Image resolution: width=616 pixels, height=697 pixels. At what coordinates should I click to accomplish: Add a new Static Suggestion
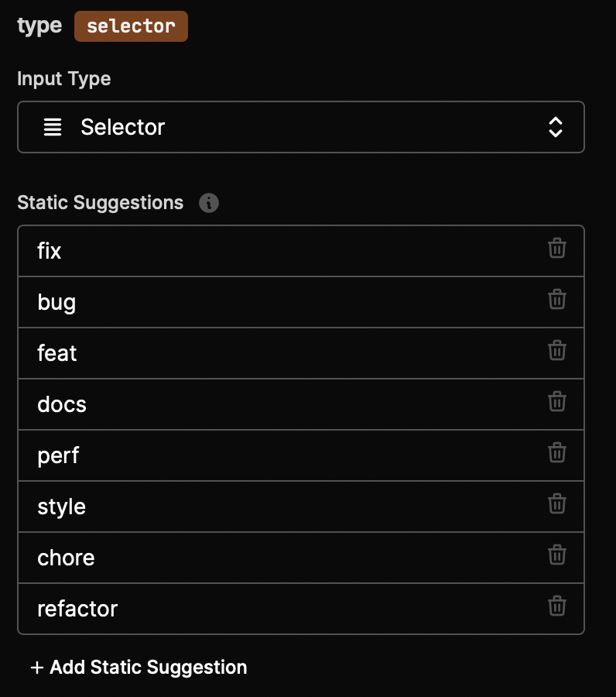139,668
